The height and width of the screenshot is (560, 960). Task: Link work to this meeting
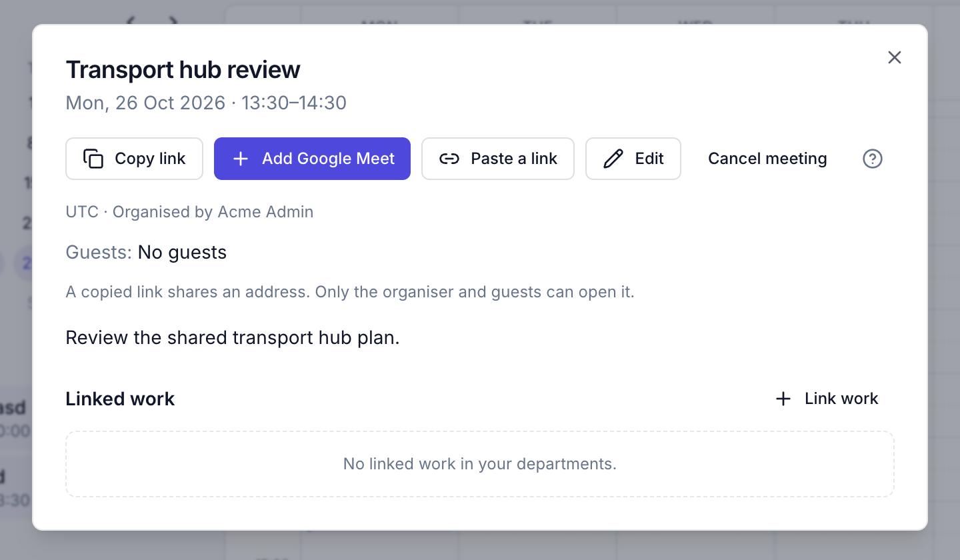click(827, 399)
